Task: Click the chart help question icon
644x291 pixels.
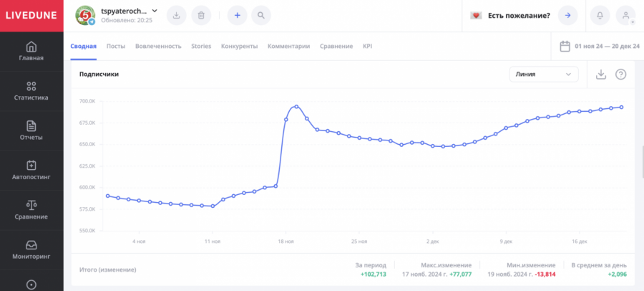Action: pyautogui.click(x=620, y=75)
